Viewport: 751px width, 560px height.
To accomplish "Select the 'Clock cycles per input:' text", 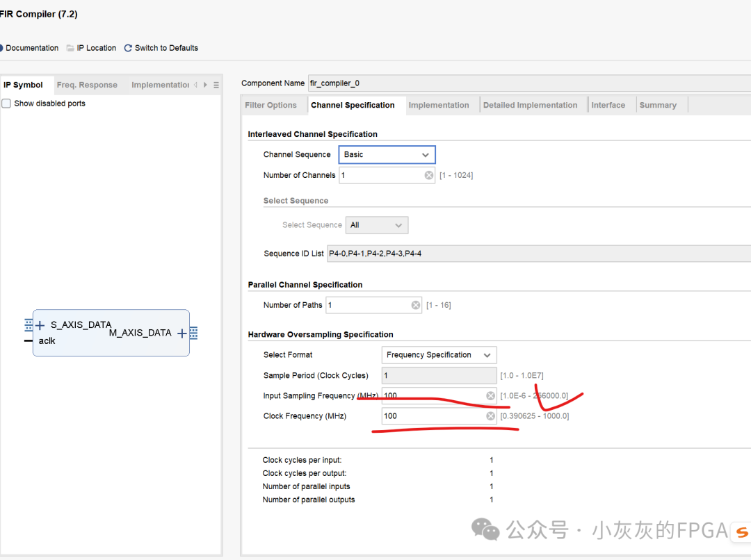I will [302, 460].
